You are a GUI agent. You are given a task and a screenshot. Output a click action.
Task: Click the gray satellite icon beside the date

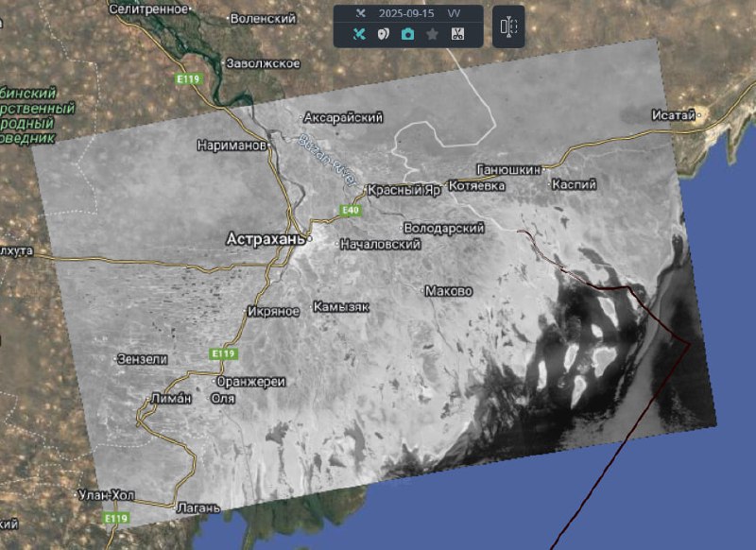[x=359, y=13]
